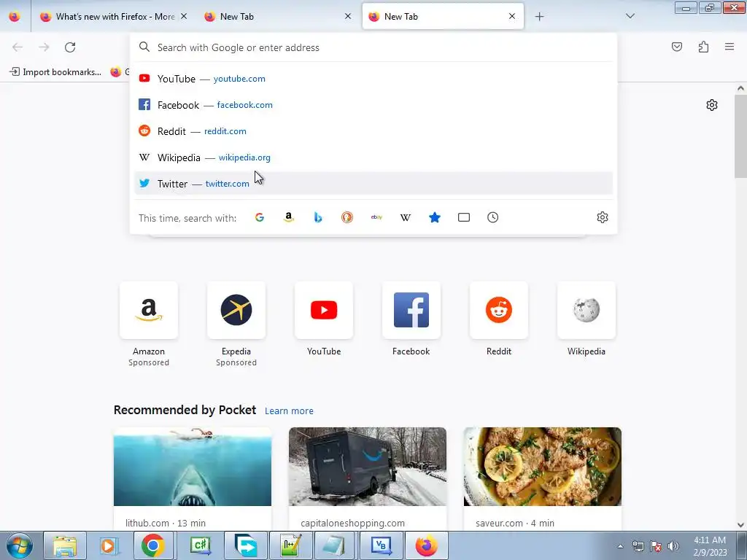Go back one page
The height and width of the screenshot is (560, 747).
(x=18, y=47)
